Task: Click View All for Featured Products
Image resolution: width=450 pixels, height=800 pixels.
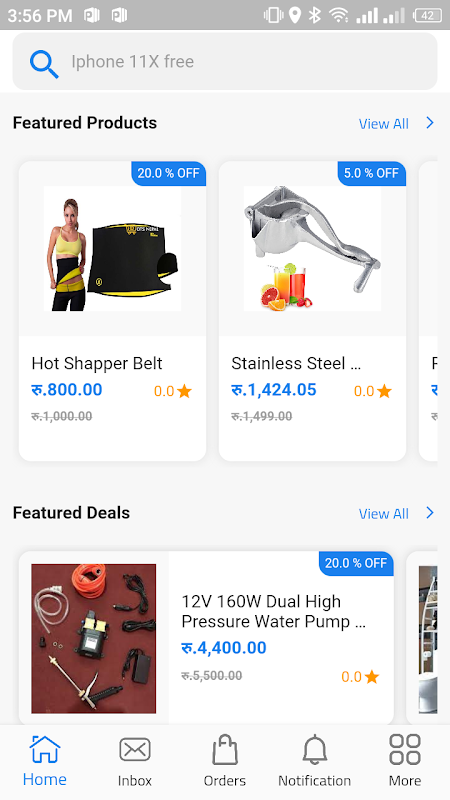Action: tap(384, 124)
